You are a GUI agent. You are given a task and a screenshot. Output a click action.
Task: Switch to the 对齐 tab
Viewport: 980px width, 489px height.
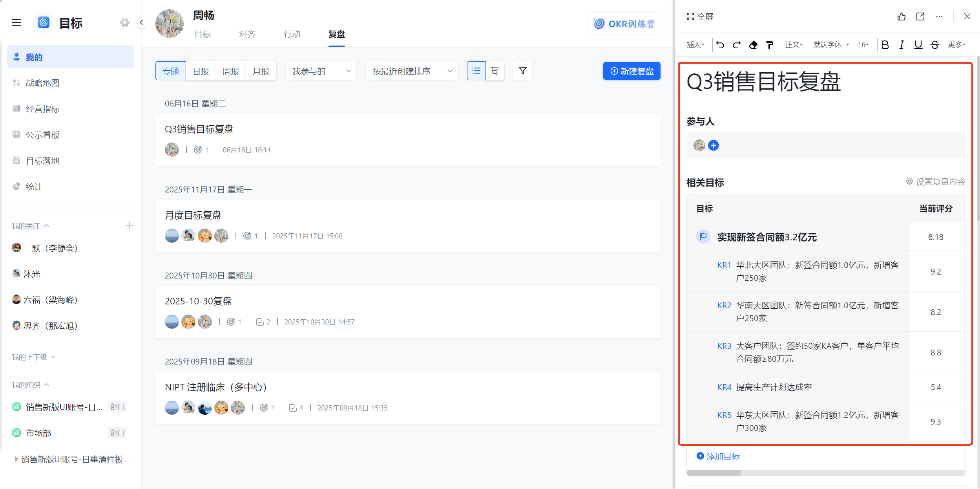point(247,34)
